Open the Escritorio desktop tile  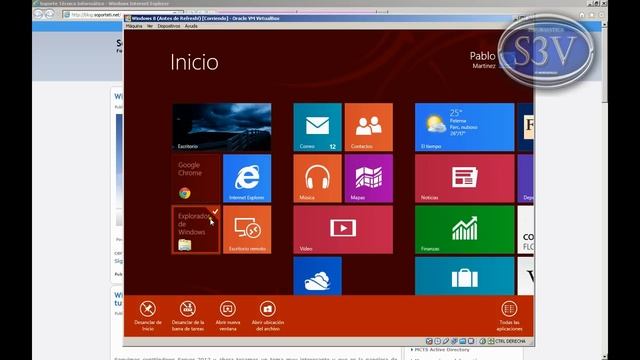(x=222, y=127)
